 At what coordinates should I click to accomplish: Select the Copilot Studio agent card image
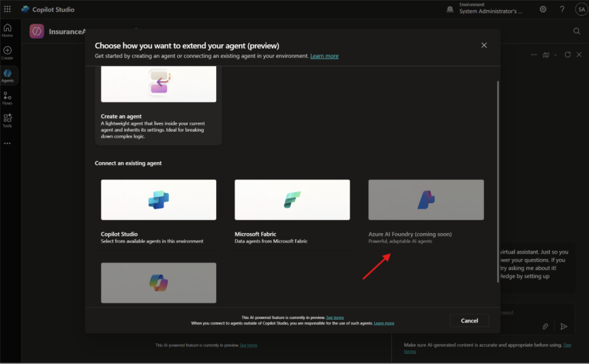click(159, 200)
